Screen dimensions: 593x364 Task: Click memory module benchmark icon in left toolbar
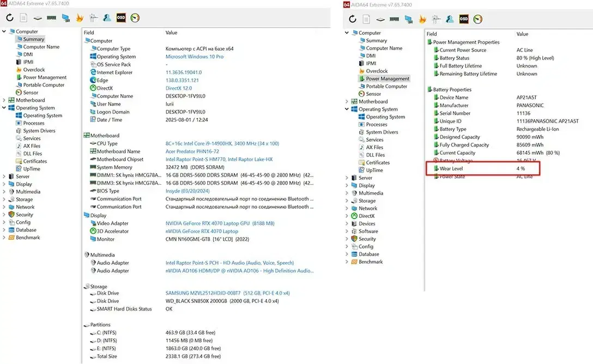pyautogui.click(x=51, y=17)
